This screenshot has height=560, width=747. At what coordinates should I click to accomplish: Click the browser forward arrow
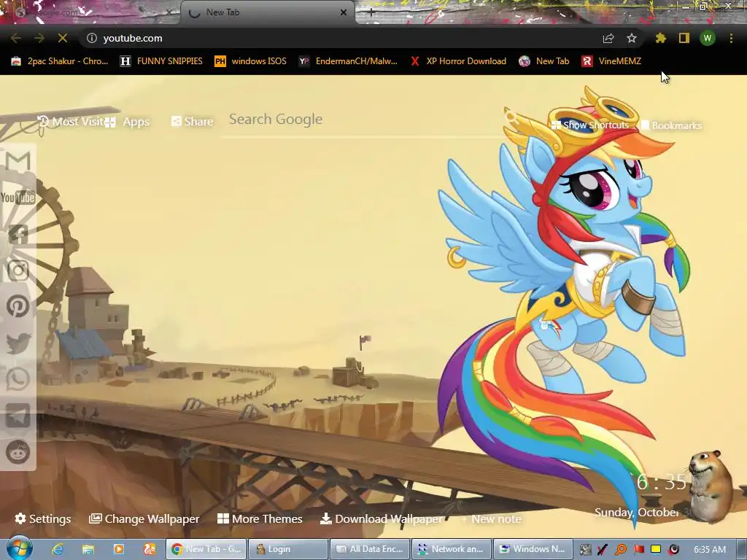click(39, 38)
